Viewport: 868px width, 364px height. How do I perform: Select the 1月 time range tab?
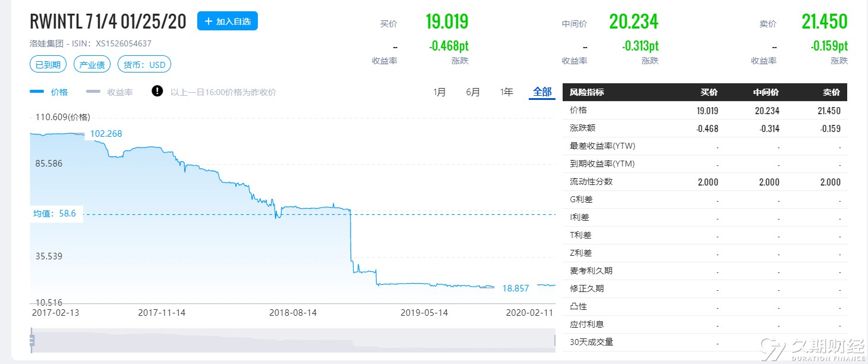(x=440, y=92)
